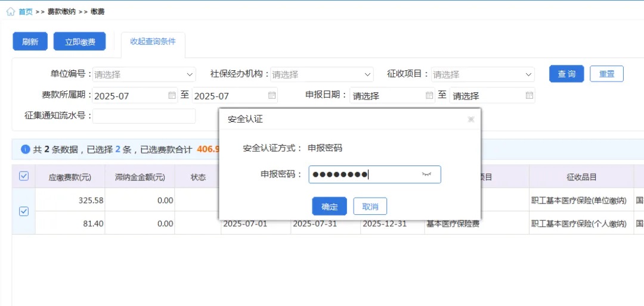Screen dimensions: 644x306
Task: Click the 申报密码 input field
Action: [364, 174]
